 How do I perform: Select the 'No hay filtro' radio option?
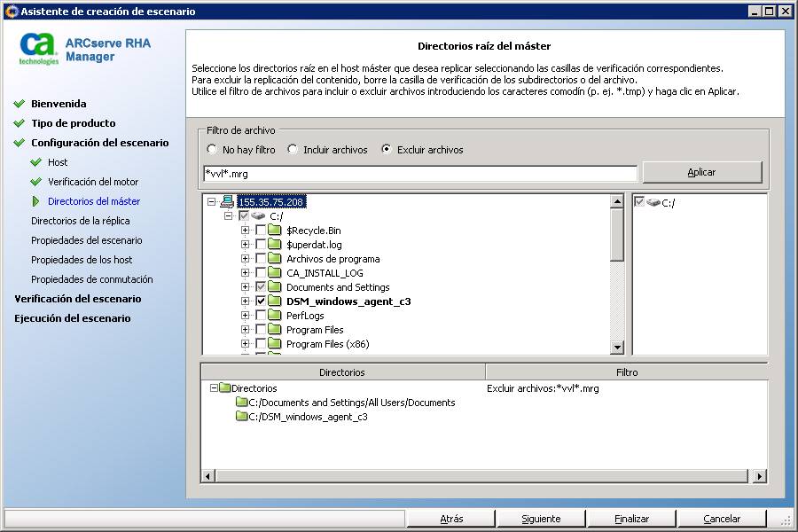(x=212, y=150)
